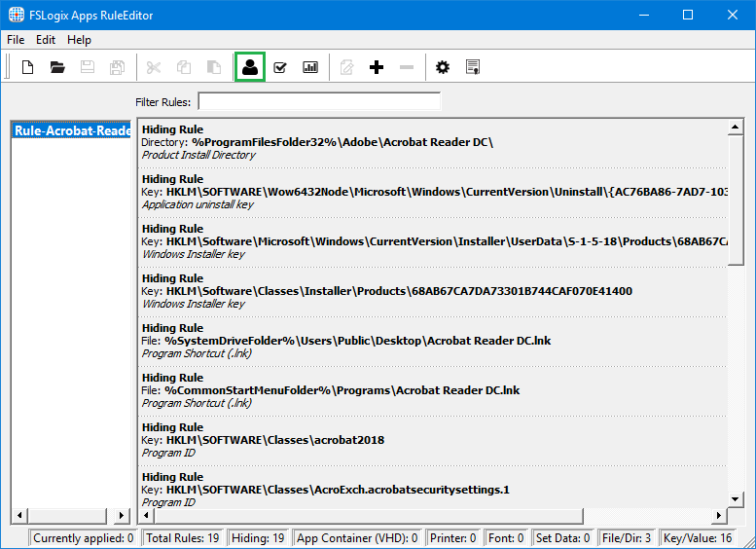Click the Copy toolbar icon
Image resolution: width=756 pixels, height=549 pixels.
pos(183,67)
